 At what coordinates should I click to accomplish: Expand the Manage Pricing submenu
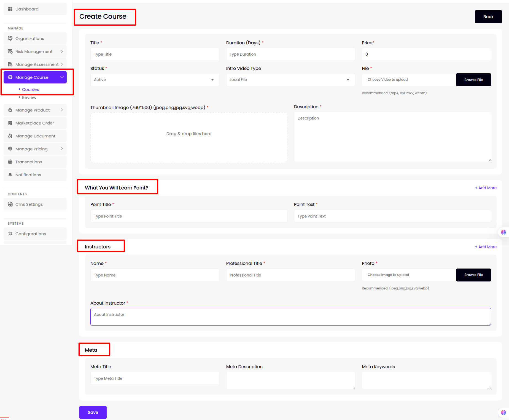tap(62, 149)
